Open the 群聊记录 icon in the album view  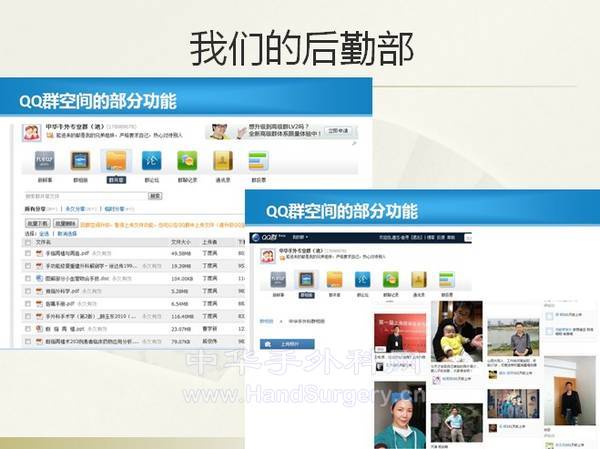pyautogui.click(x=390, y=281)
